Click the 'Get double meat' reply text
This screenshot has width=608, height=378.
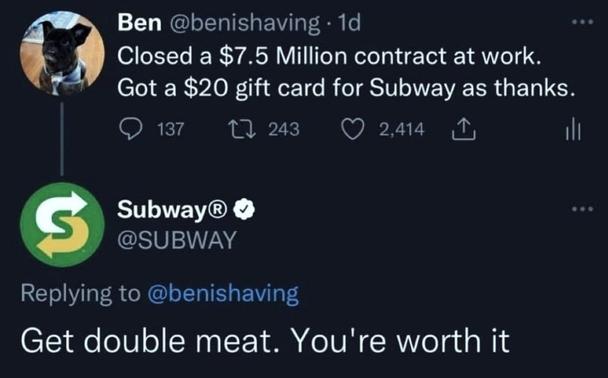click(265, 341)
